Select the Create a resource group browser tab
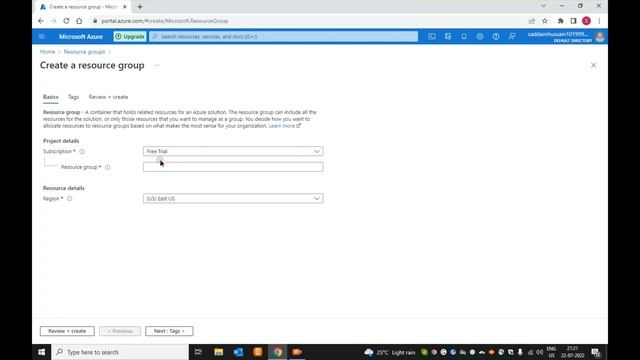 point(82,7)
